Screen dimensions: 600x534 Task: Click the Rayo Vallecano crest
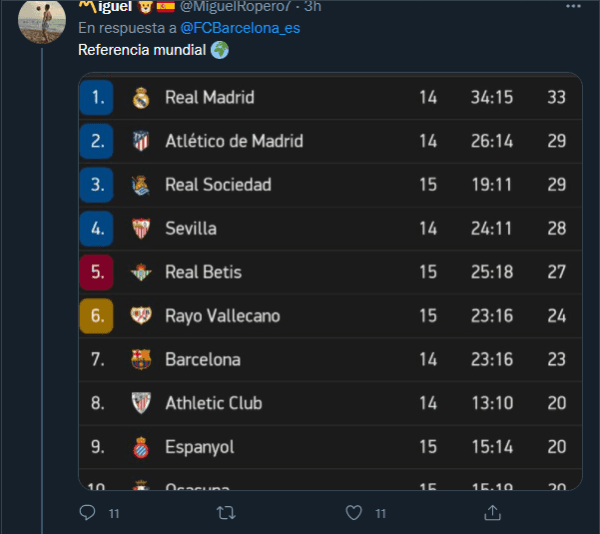(x=141, y=316)
